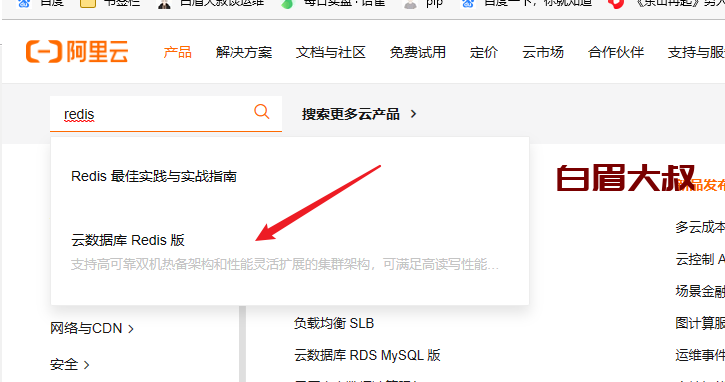Open the 多云成本 link on the right
This screenshot has height=382, width=725.
pos(700,227)
